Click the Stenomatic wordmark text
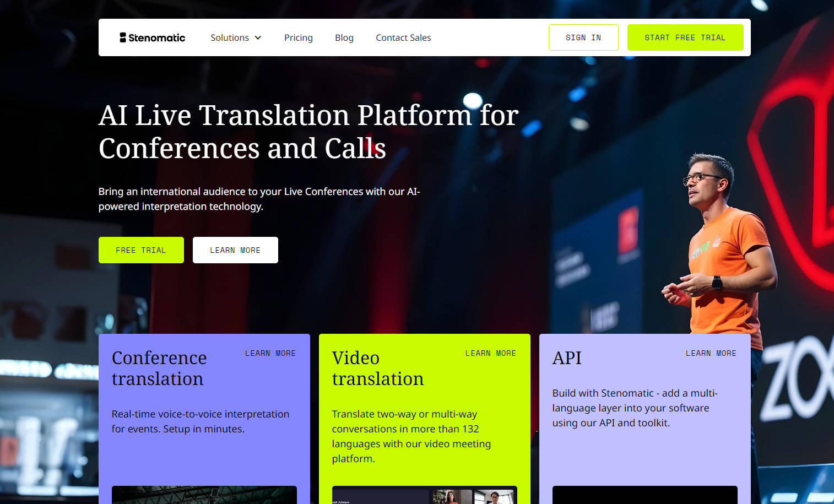Screen dimensions: 834x504 point(157,38)
